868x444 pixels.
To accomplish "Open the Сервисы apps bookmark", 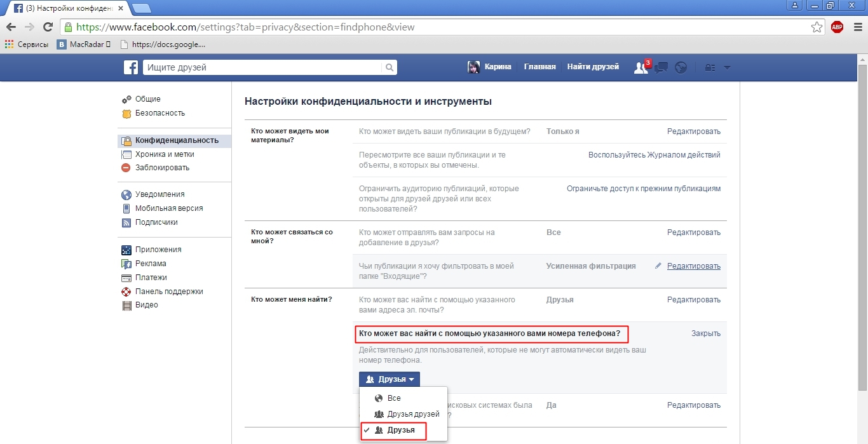I will click(27, 44).
